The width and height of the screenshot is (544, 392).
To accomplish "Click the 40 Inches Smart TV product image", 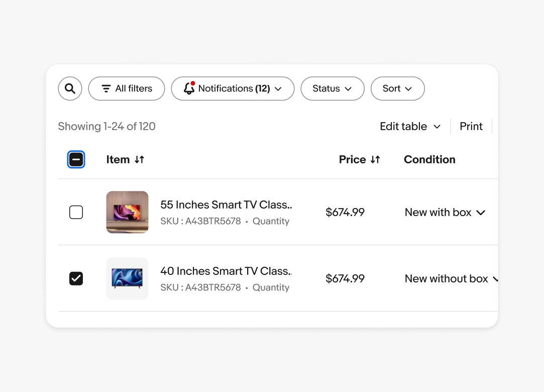I will tap(127, 278).
